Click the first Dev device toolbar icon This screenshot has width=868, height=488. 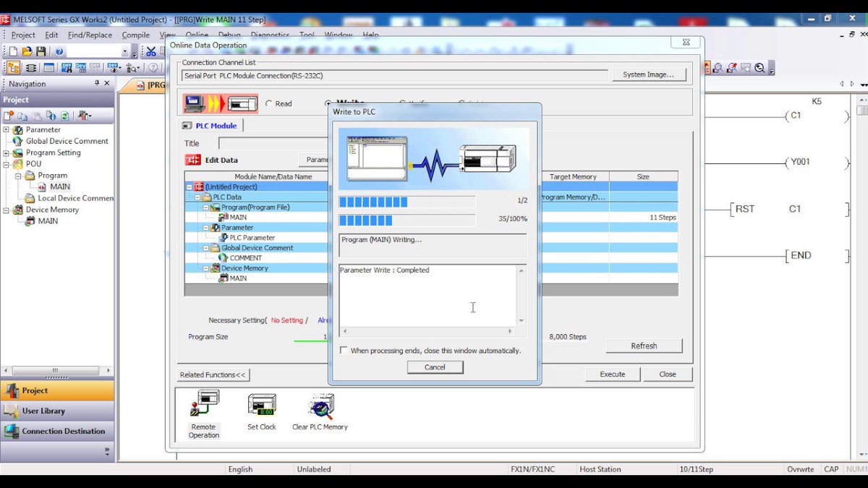tap(67, 68)
